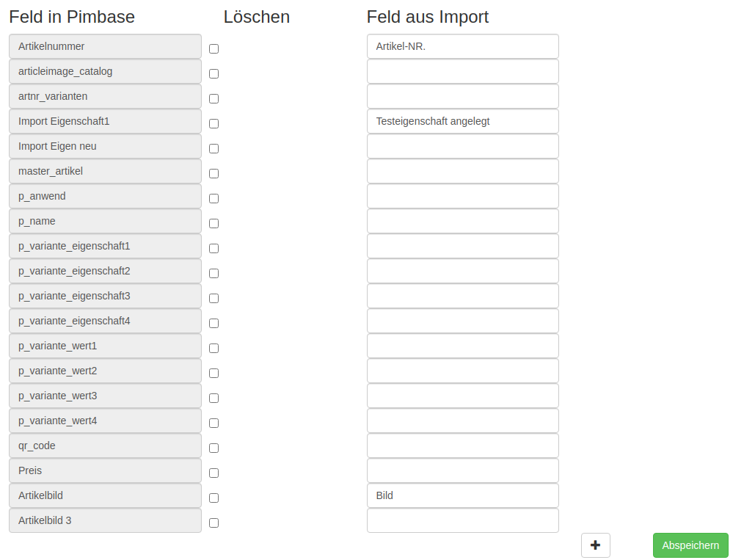
Task: Click empty import field for Artikelbild 3
Action: coord(462,520)
